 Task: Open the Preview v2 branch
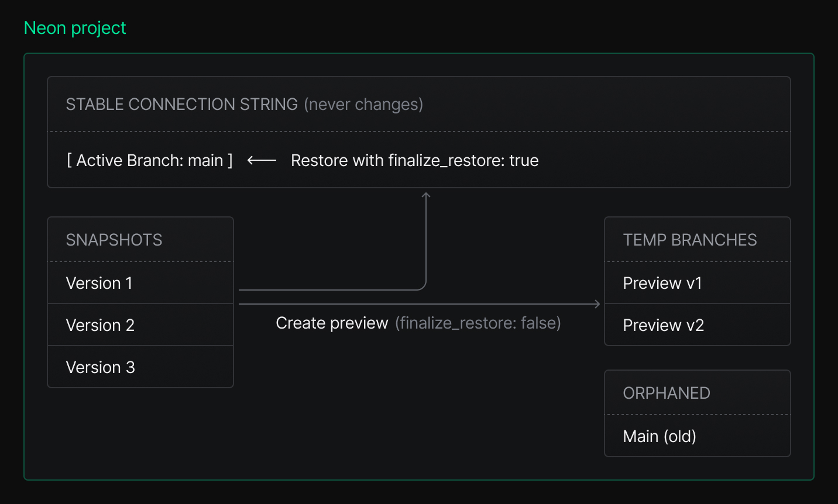(663, 325)
